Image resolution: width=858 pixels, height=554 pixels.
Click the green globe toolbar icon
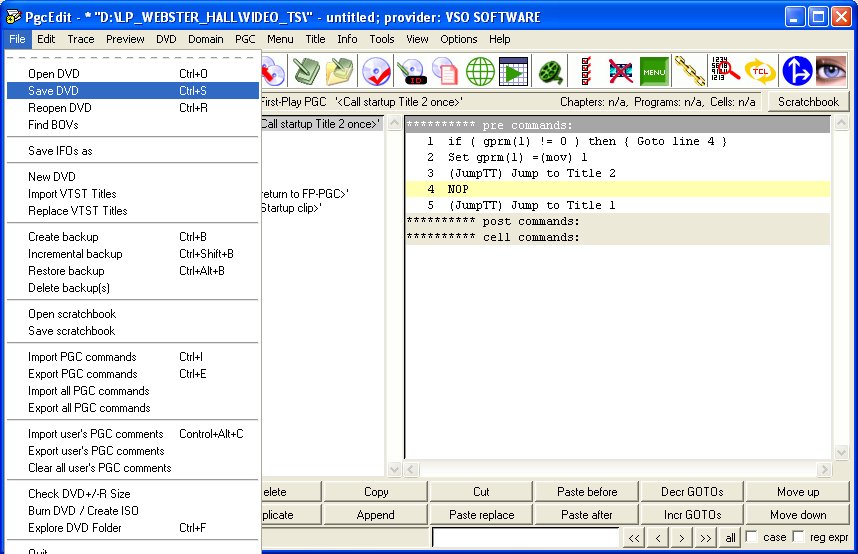(x=481, y=72)
